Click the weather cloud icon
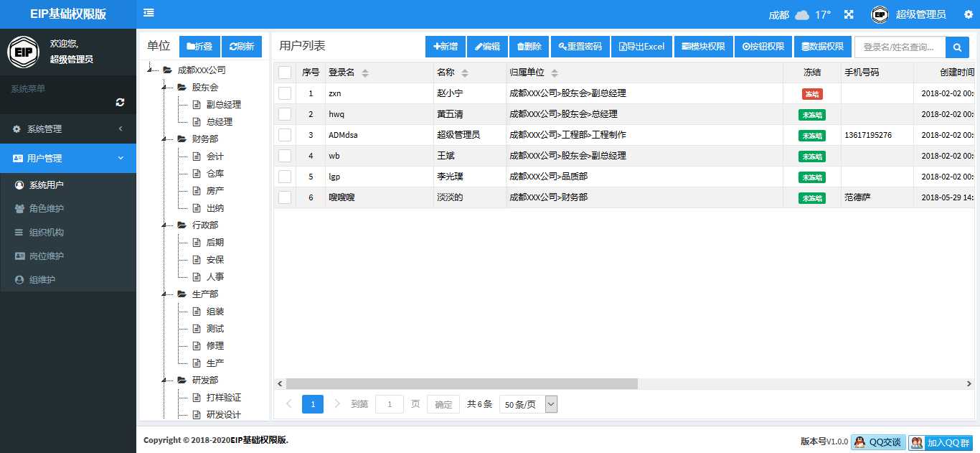 pos(802,15)
